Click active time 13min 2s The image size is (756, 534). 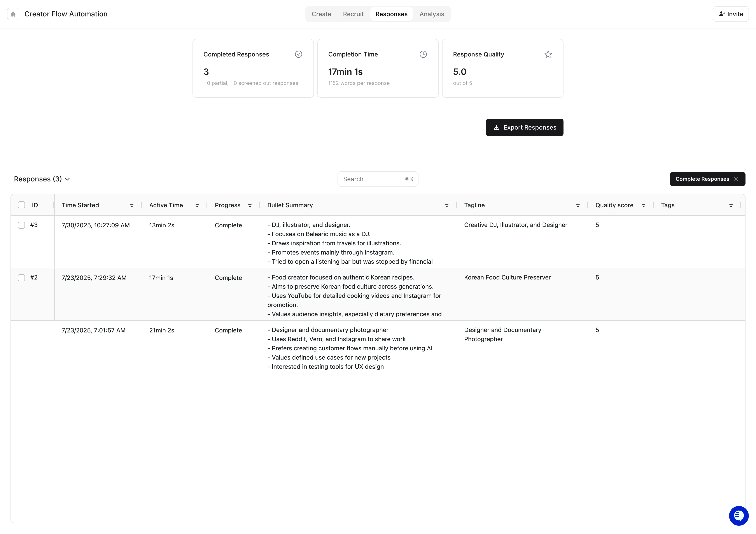point(162,225)
